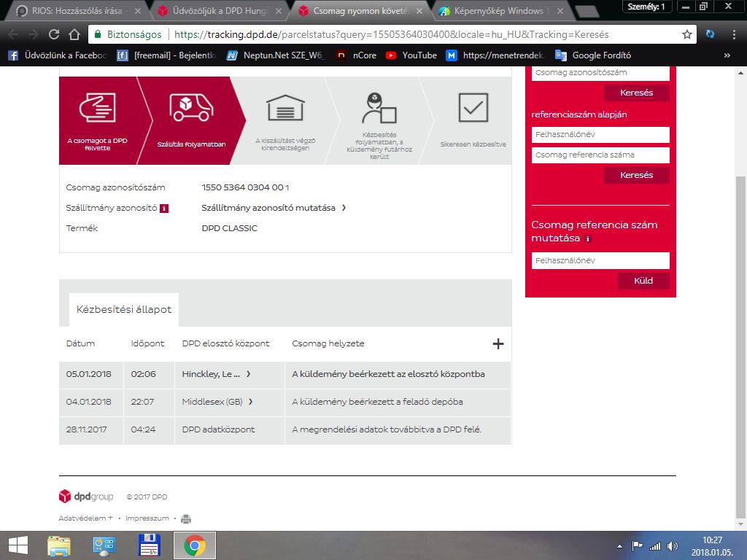Open the Impresszum footer link
The width and height of the screenshot is (747, 560).
coord(147,518)
